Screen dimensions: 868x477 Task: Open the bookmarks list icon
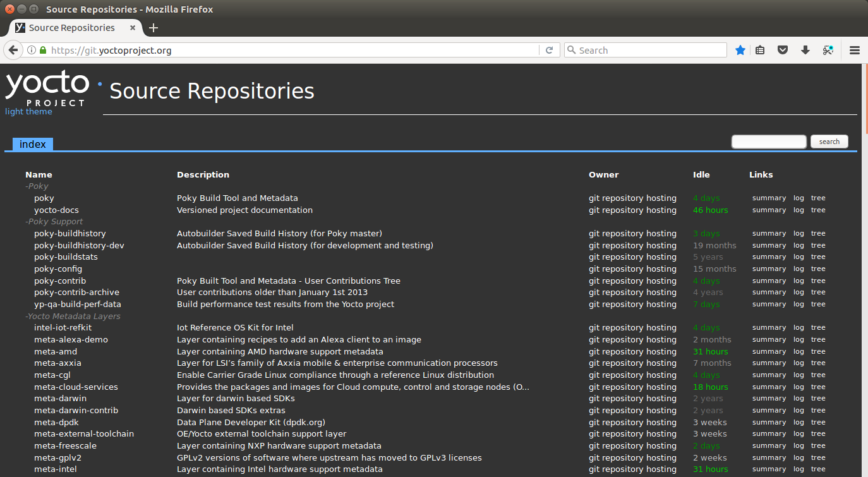click(x=761, y=51)
